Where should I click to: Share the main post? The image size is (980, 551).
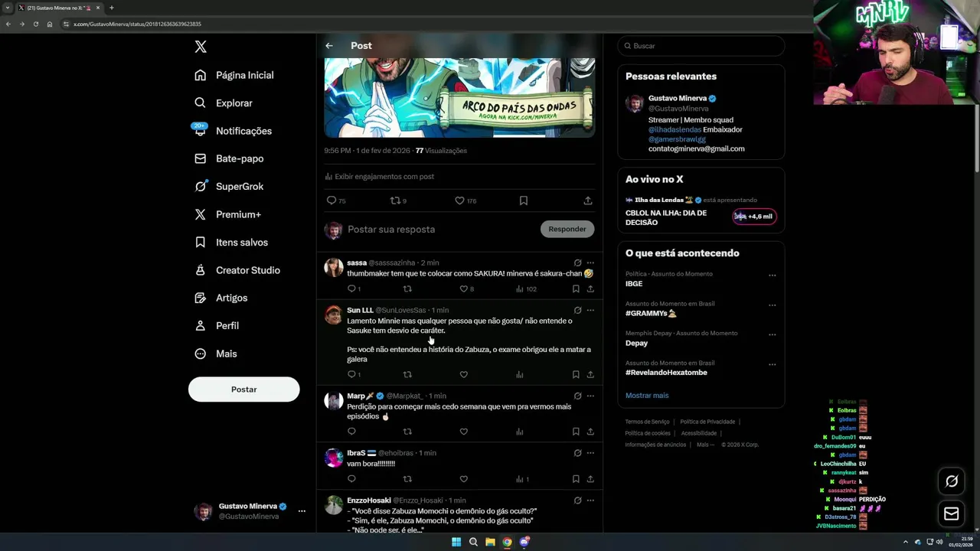[588, 201]
